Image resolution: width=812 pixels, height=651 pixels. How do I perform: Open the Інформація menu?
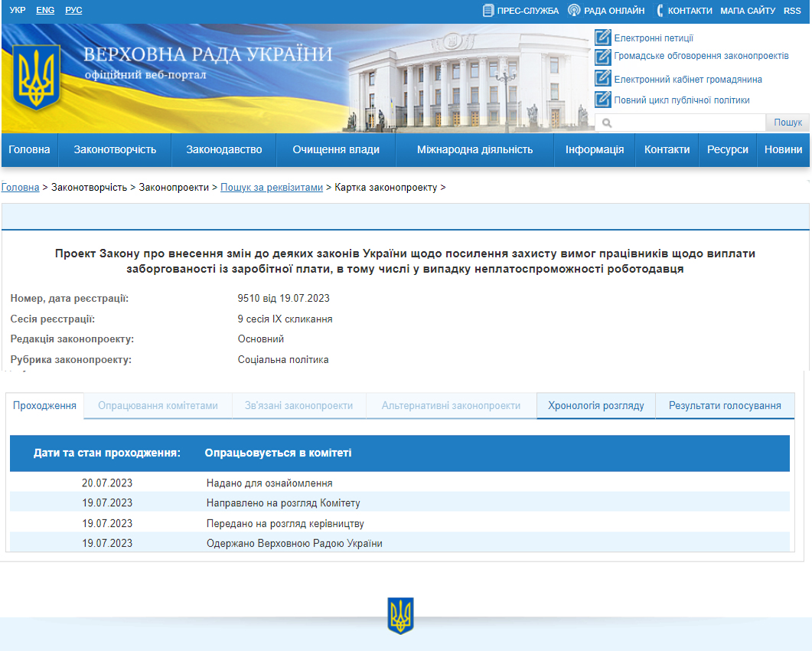point(595,150)
